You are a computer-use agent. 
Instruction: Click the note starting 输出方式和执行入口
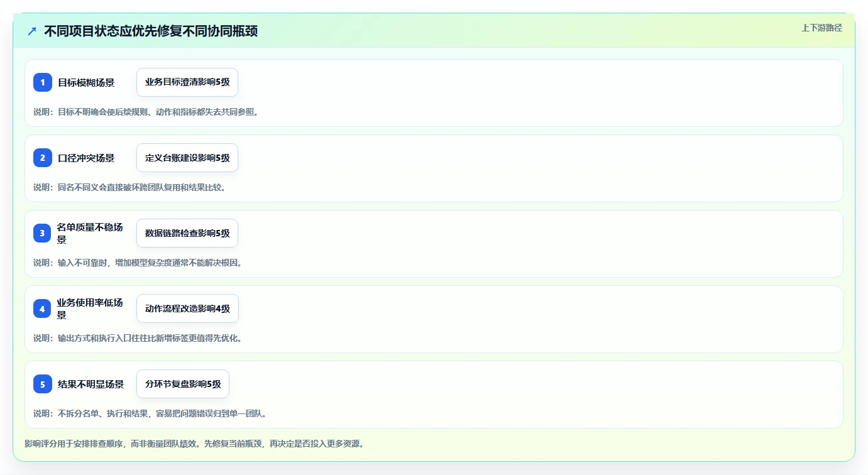[138, 338]
